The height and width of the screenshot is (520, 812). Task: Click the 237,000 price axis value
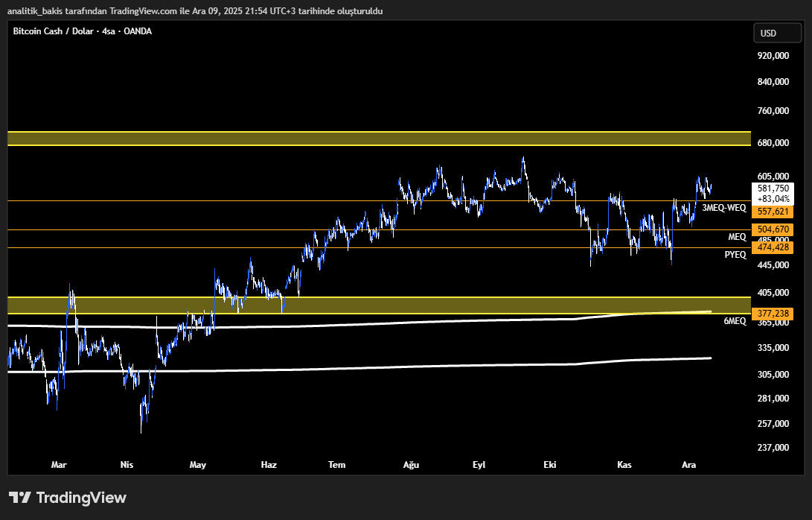point(773,448)
